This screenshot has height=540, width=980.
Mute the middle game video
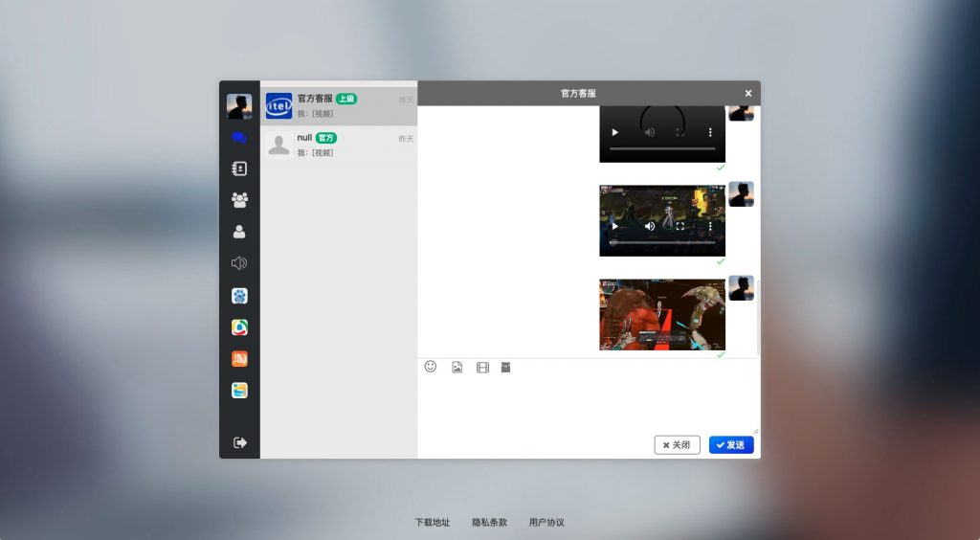650,226
